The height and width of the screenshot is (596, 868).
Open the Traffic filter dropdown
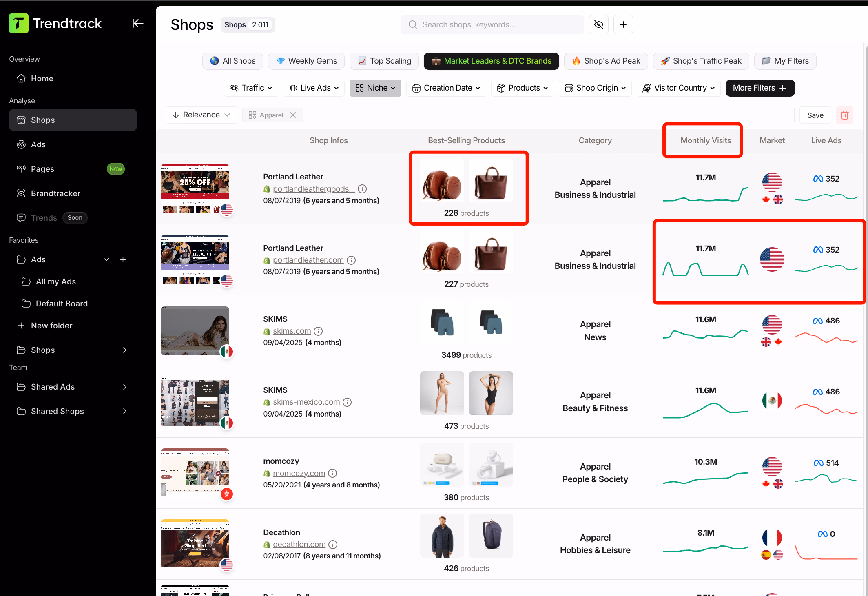pyautogui.click(x=250, y=88)
